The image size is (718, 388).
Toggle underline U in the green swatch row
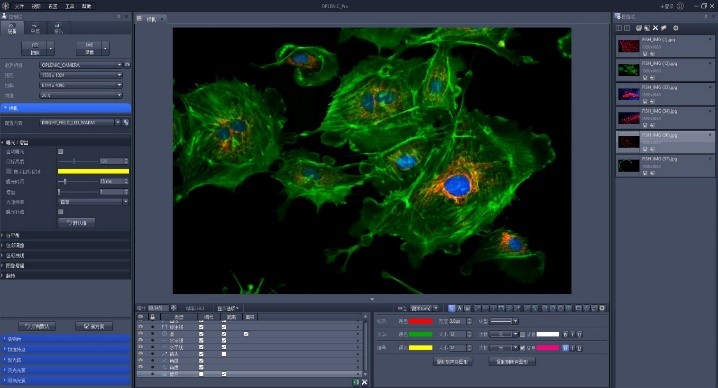580,334
